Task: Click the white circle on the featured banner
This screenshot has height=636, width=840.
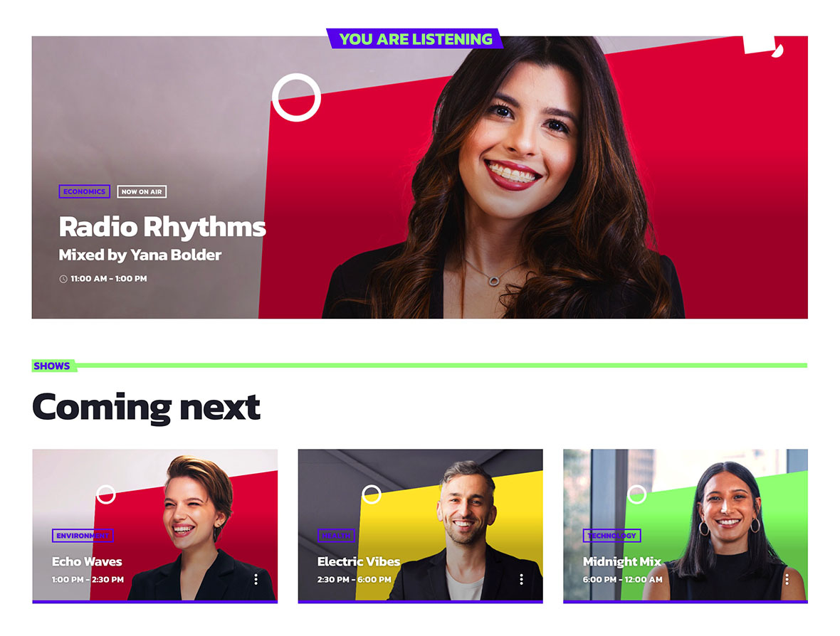Action: [x=296, y=97]
